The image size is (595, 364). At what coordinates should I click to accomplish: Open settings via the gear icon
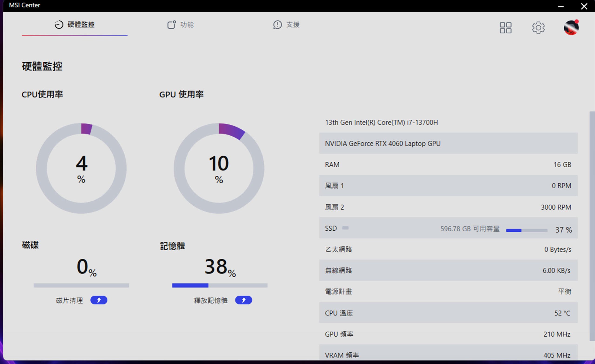(538, 28)
